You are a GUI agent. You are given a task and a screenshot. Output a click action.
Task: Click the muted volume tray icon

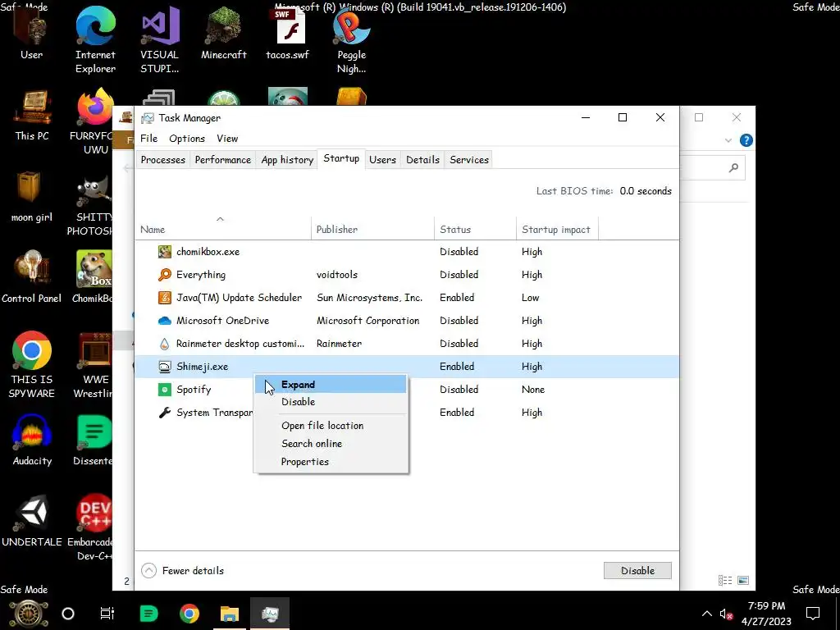pyautogui.click(x=726, y=614)
